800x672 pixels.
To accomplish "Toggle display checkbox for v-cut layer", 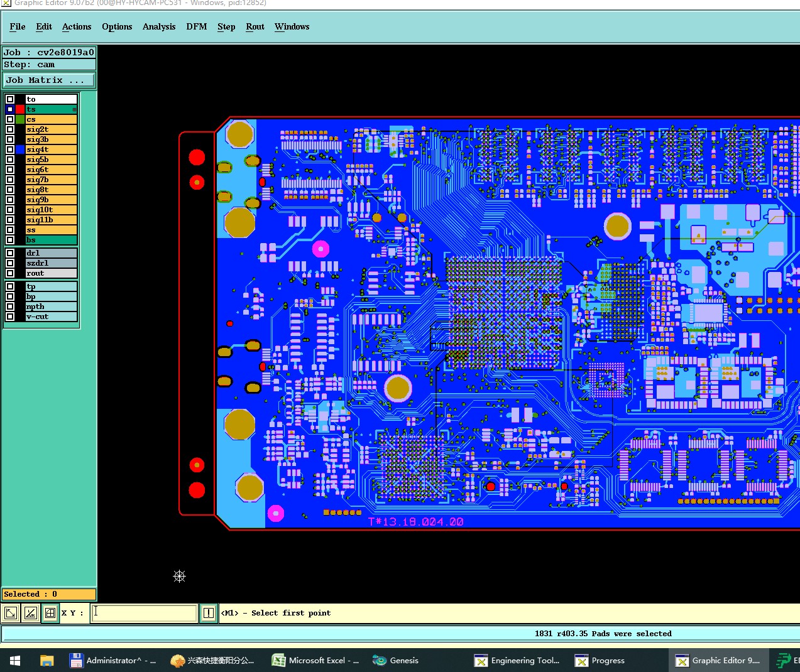I will pos(10,317).
